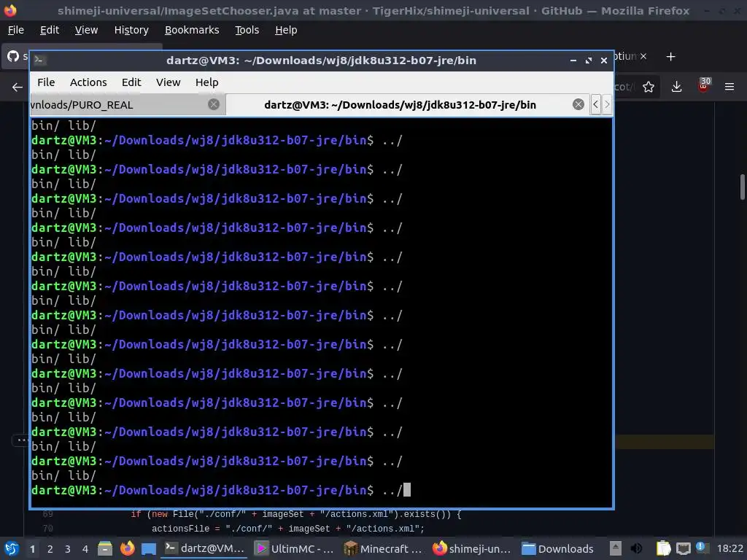Image resolution: width=747 pixels, height=560 pixels.
Task: Open Firefox Help menu
Action: tap(286, 30)
